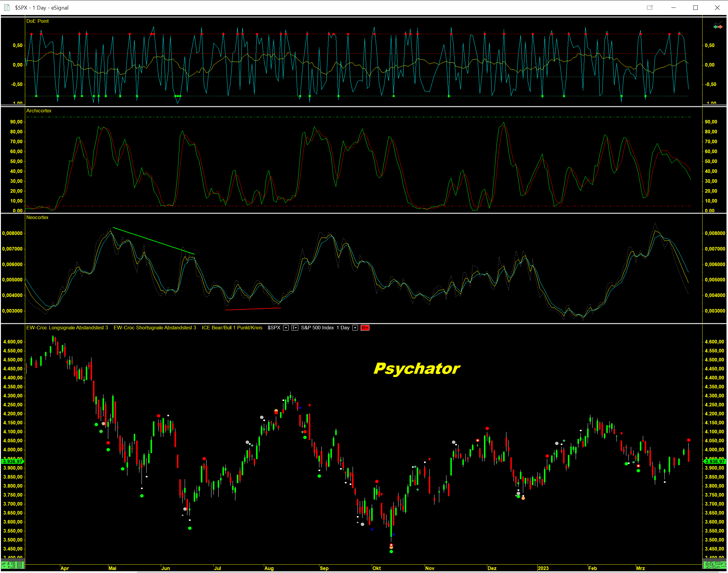Minimize the $SPX chart window
728x573 pixels.
tap(673, 8)
